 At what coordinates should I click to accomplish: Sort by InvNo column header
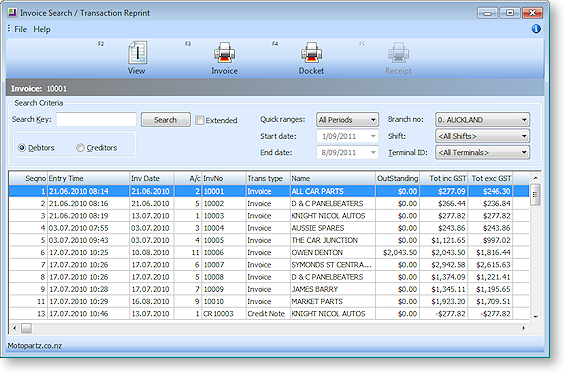point(224,178)
